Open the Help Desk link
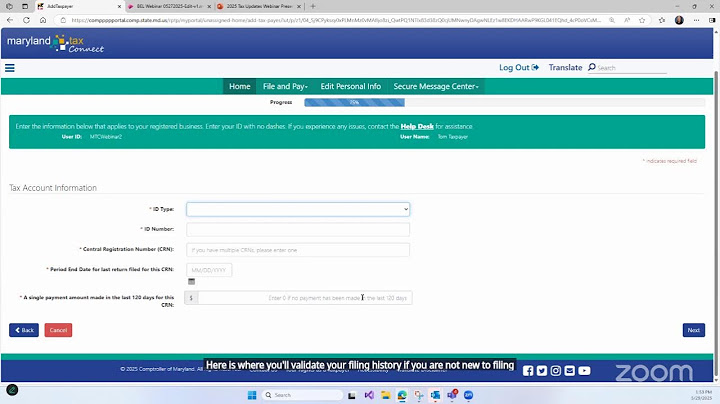The height and width of the screenshot is (404, 720). 417,126
